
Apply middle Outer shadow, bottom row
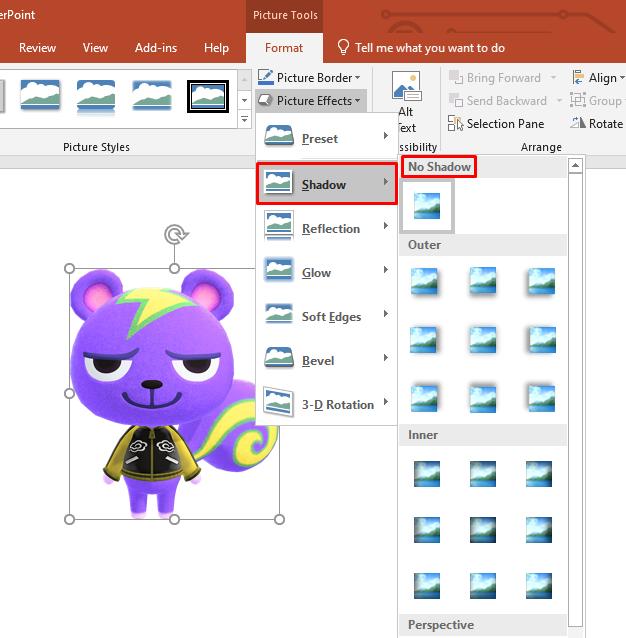483,399
